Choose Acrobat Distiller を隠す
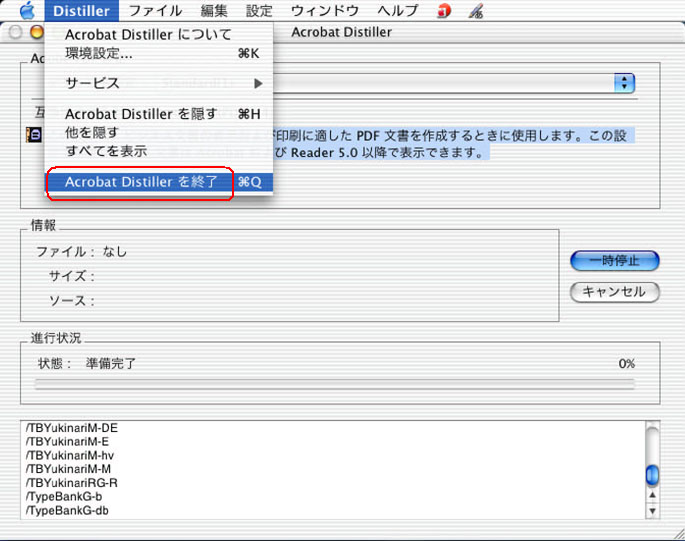Screen dimensions: 685x541 pyautogui.click(x=159, y=114)
